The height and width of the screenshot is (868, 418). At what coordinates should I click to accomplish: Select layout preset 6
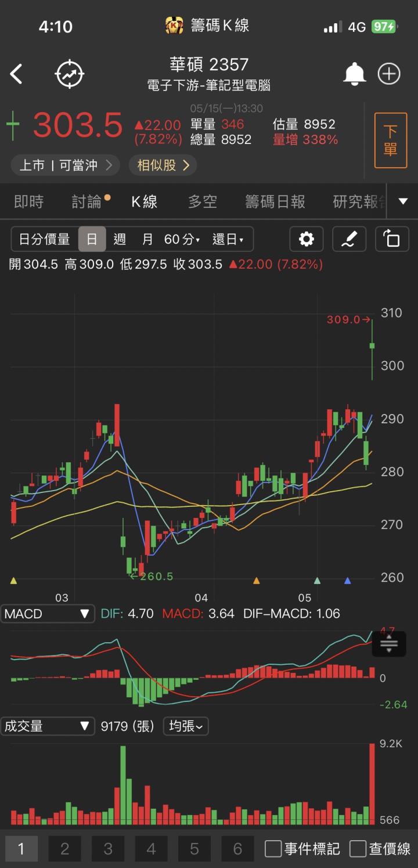237,849
